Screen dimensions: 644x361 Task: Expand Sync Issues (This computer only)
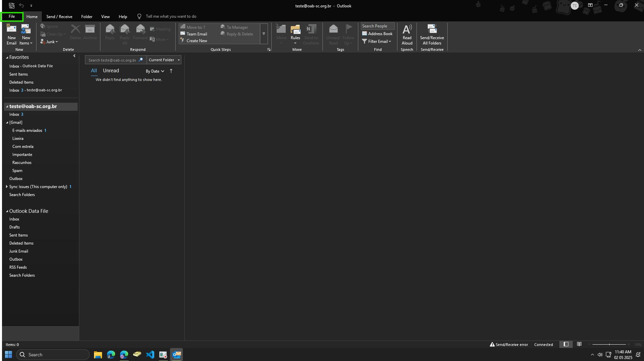coord(7,187)
